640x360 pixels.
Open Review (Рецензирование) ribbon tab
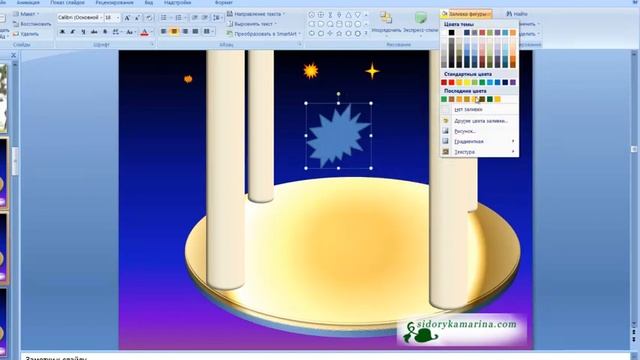114,2
